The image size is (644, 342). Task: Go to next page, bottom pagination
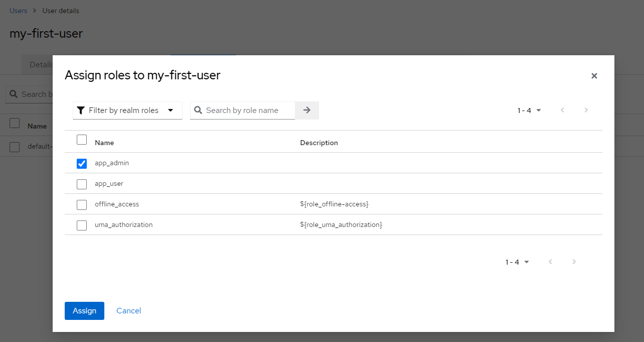tap(574, 262)
